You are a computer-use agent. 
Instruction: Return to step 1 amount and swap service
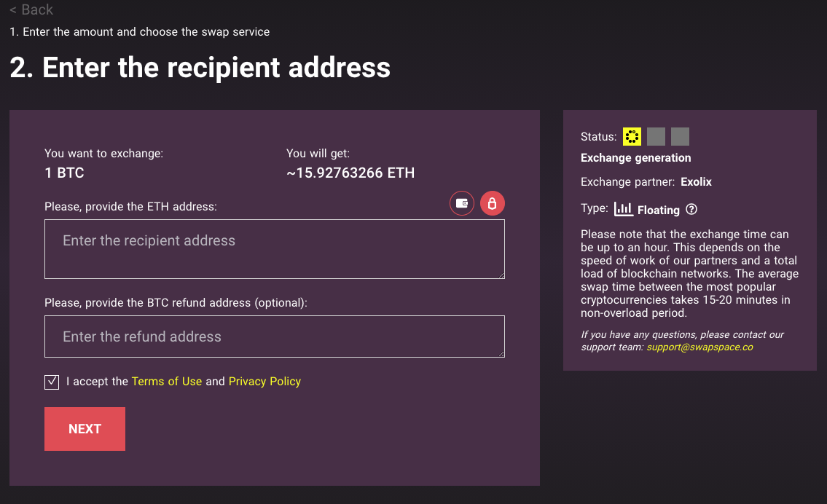click(140, 31)
